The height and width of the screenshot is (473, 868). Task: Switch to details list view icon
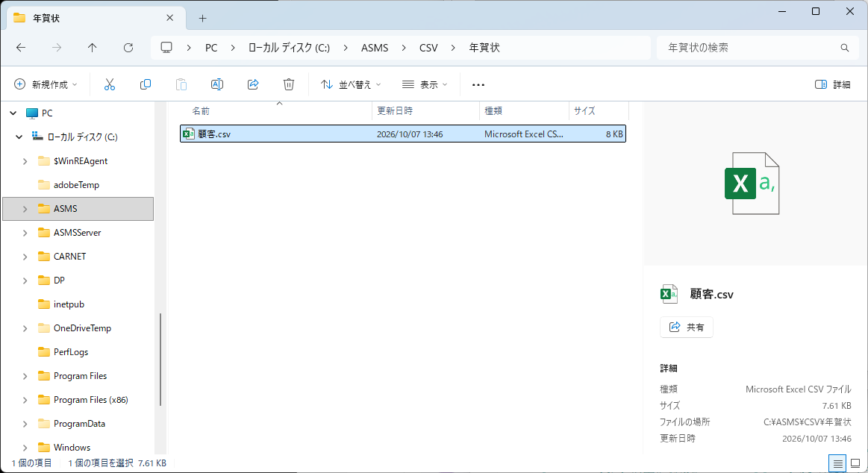(837, 463)
